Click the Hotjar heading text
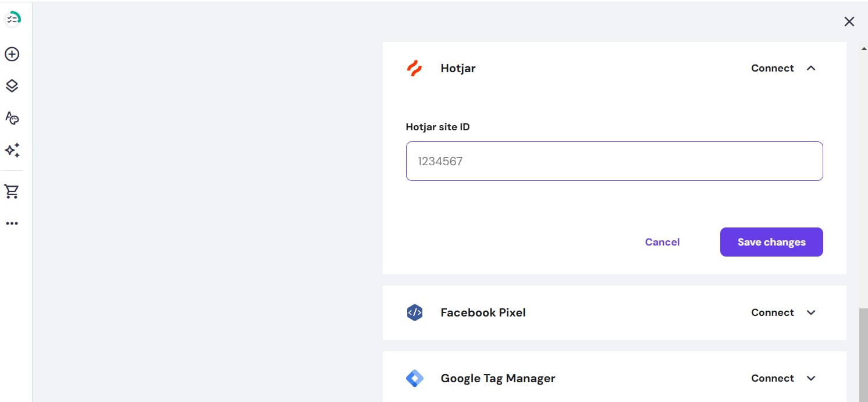The image size is (868, 402). [x=458, y=68]
